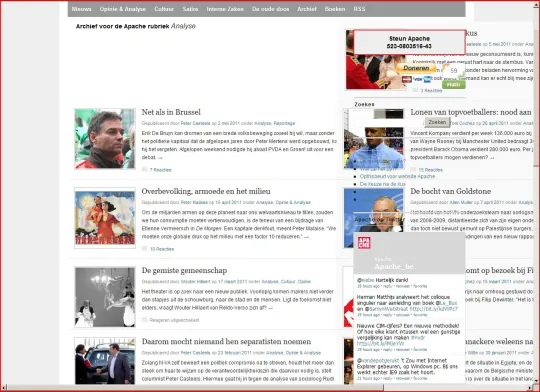Open article De gemiste gemeenschap
This screenshot has height=392, width=540.
pos(184,270)
